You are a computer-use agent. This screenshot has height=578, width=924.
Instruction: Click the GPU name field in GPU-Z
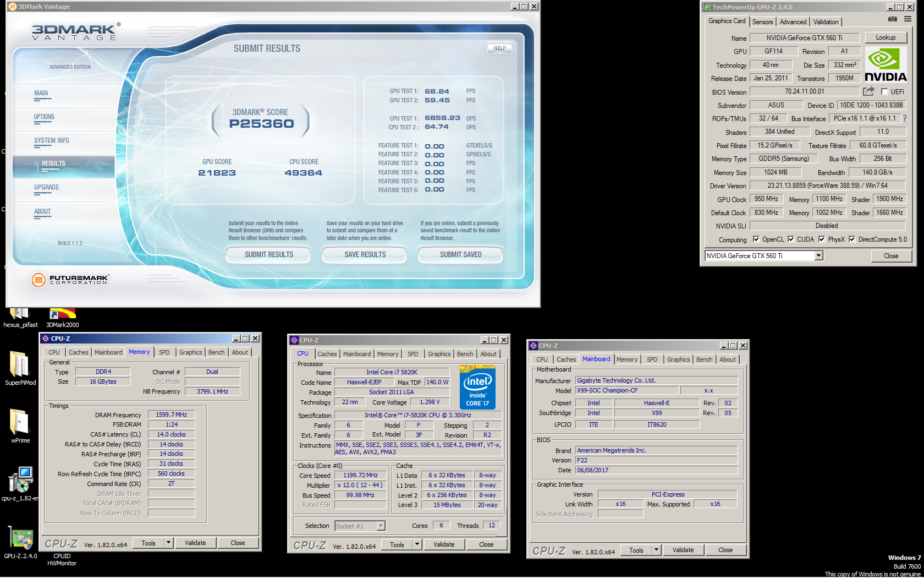[x=804, y=38]
